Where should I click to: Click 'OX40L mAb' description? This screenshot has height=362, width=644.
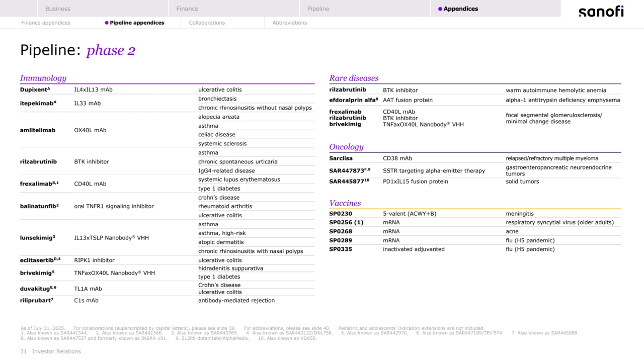coord(90,130)
